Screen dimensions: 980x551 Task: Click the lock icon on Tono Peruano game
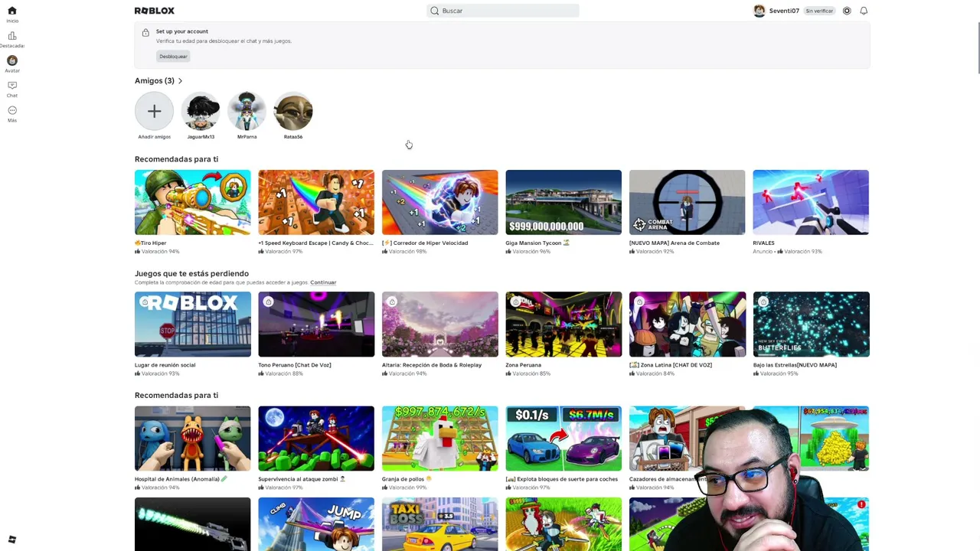[x=268, y=302]
